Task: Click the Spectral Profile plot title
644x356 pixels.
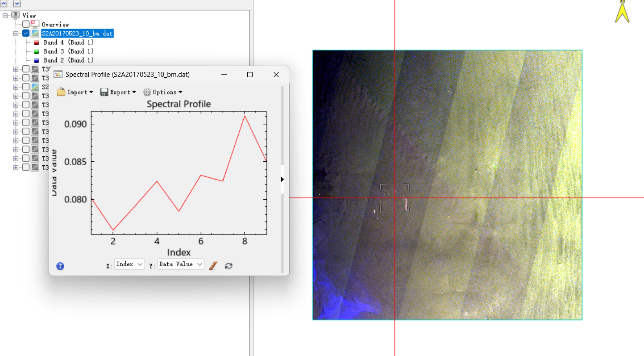Action: (x=179, y=104)
